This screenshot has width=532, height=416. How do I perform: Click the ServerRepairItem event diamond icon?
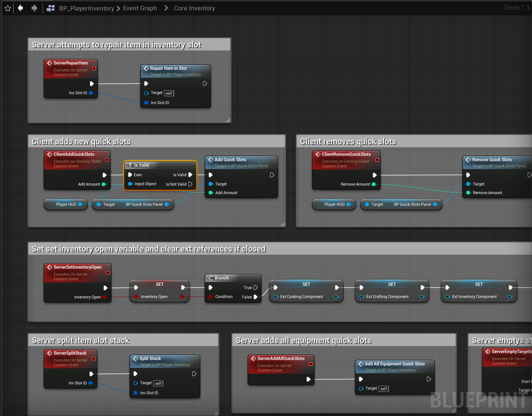pyautogui.click(x=50, y=63)
